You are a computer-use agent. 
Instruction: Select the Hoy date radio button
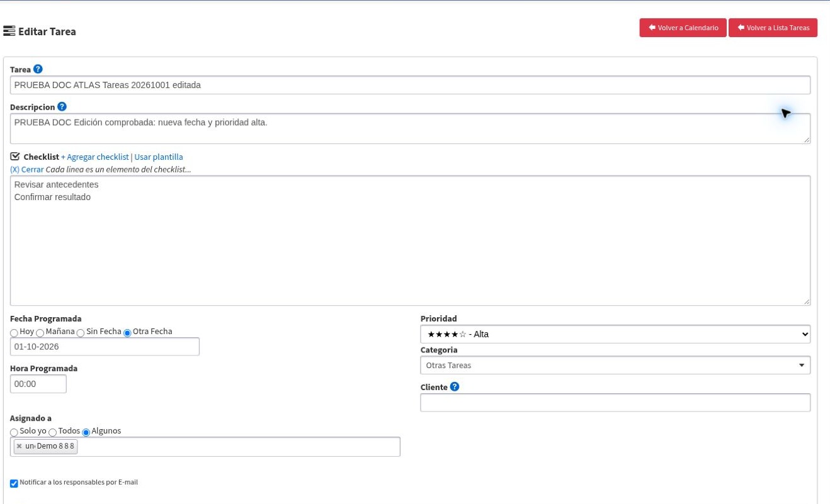[14, 332]
